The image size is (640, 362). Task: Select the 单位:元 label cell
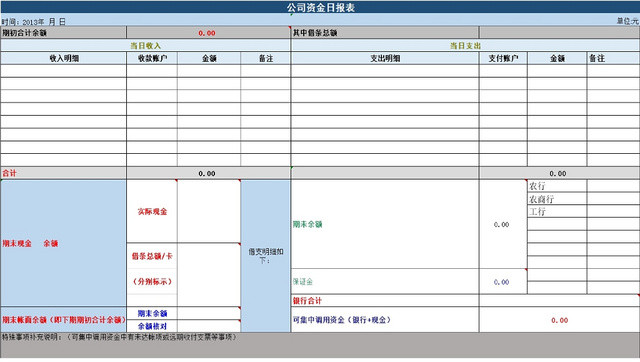pos(627,21)
